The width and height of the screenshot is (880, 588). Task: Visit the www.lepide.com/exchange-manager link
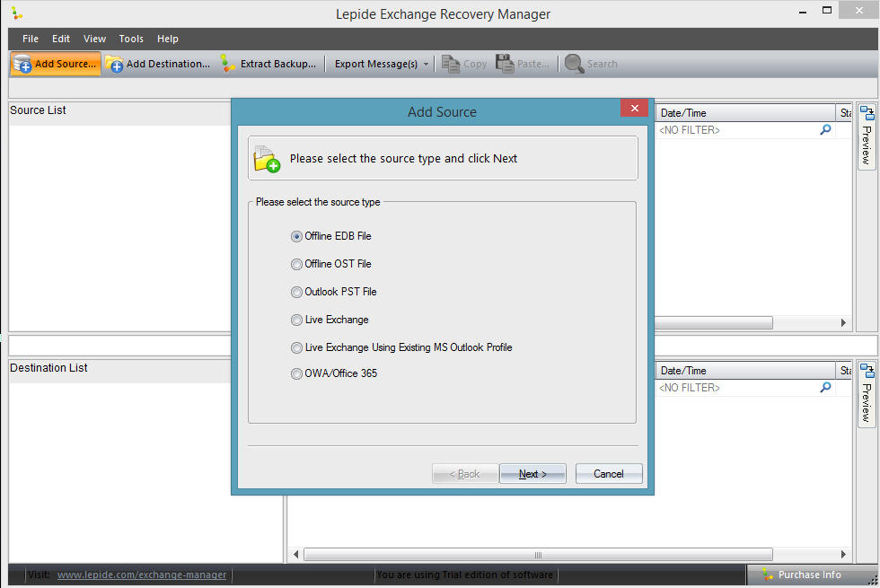142,575
